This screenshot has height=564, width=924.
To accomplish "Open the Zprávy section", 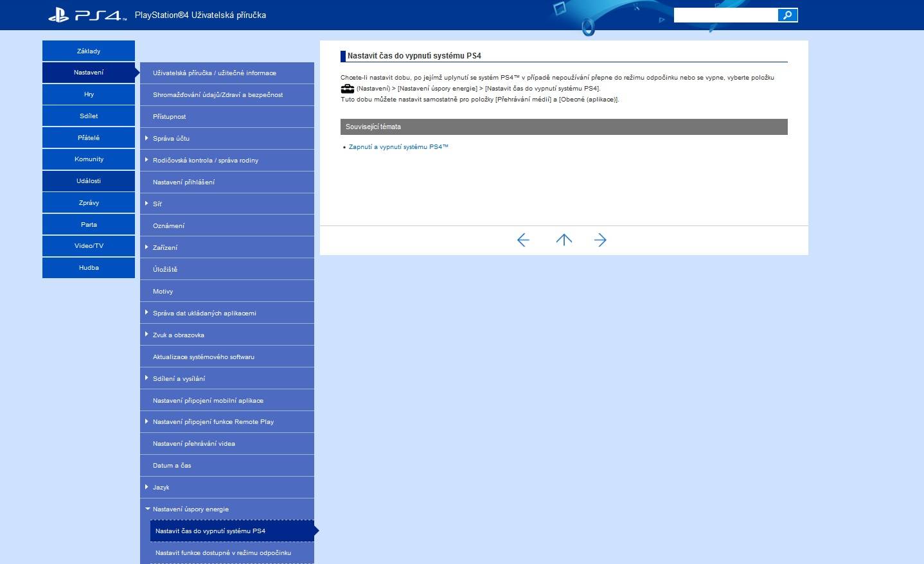I will (89, 203).
